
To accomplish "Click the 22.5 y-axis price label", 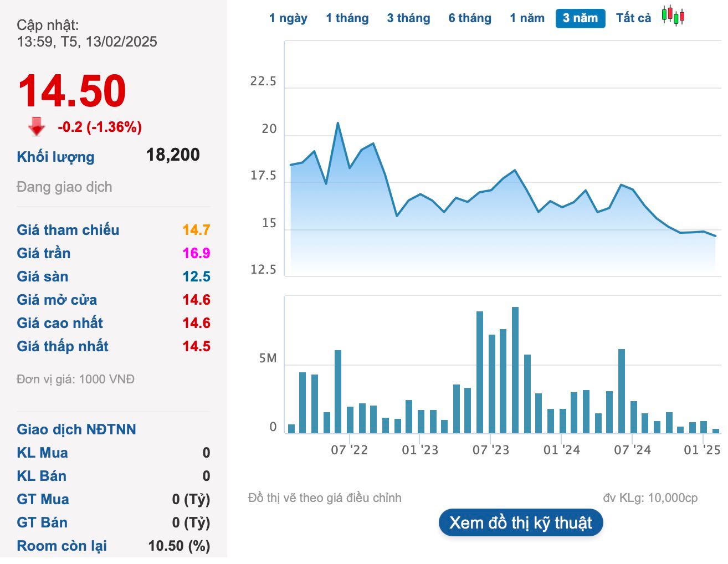I will pyautogui.click(x=263, y=81).
